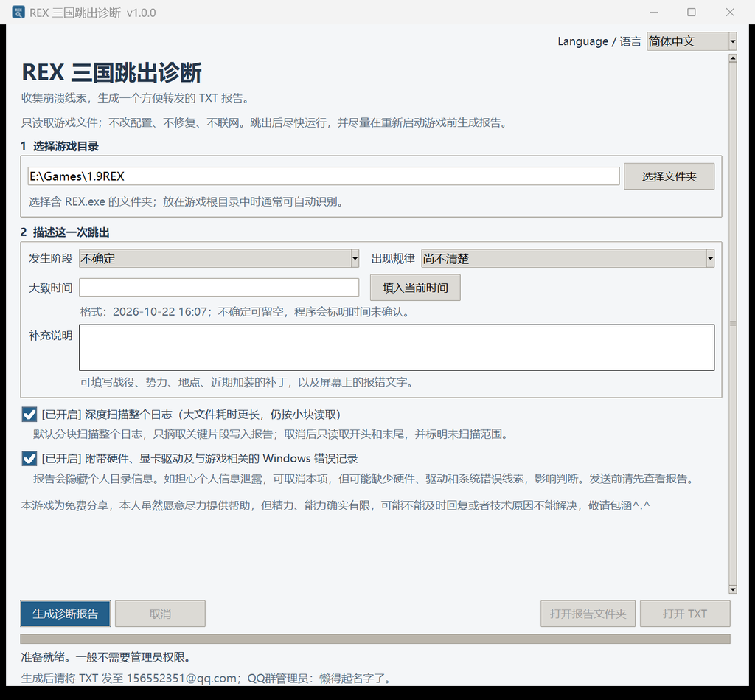Click the 打开报告文件夹 button
Image resolution: width=755 pixels, height=700 pixels.
coord(588,614)
